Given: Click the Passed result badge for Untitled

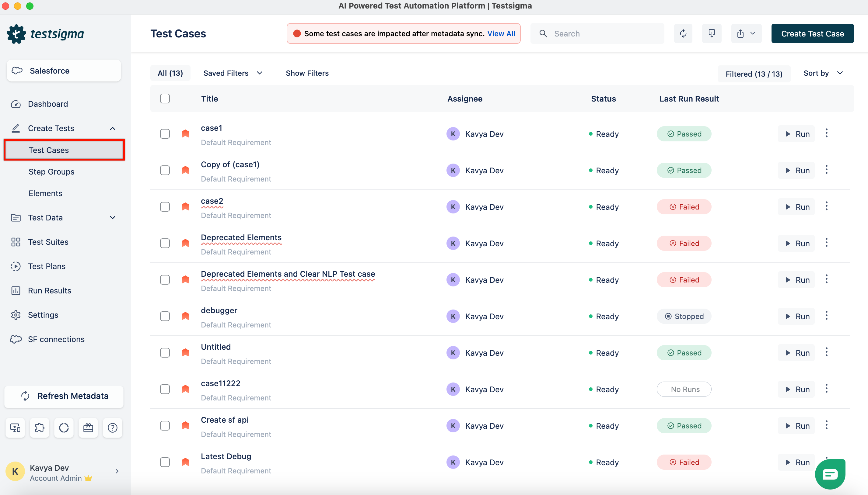Looking at the screenshot, I should (684, 353).
